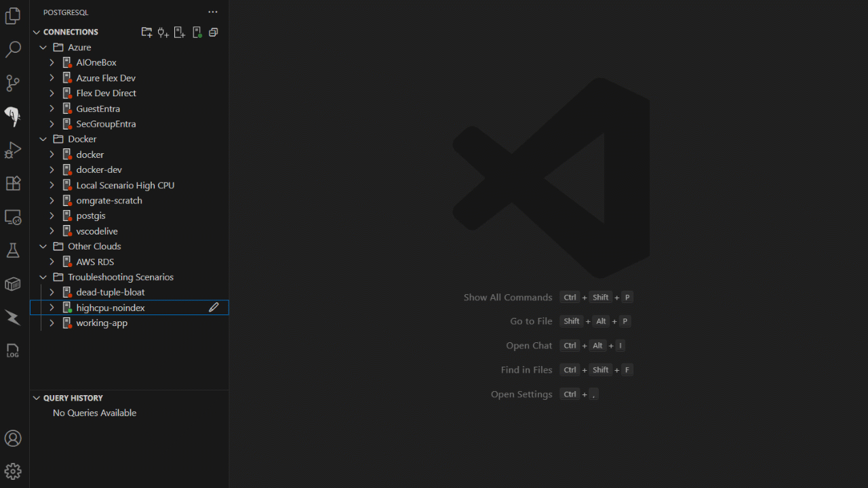Click the add connection plug icon
This screenshot has height=488, width=868.
pos(163,32)
